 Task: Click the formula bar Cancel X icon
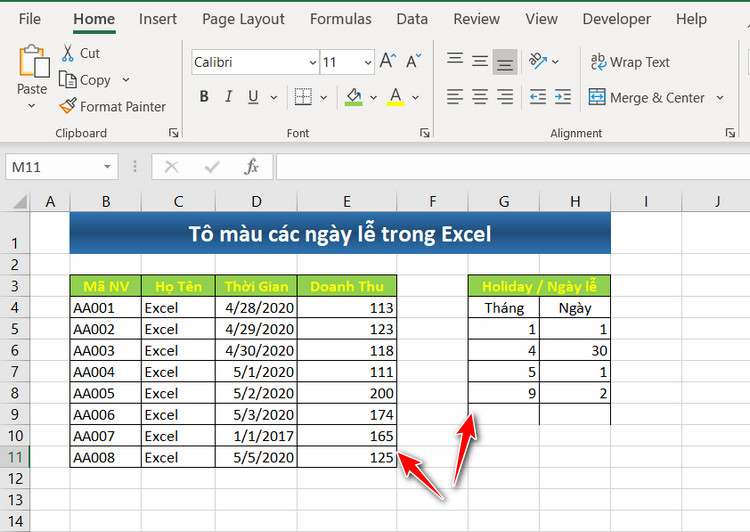pyautogui.click(x=171, y=166)
